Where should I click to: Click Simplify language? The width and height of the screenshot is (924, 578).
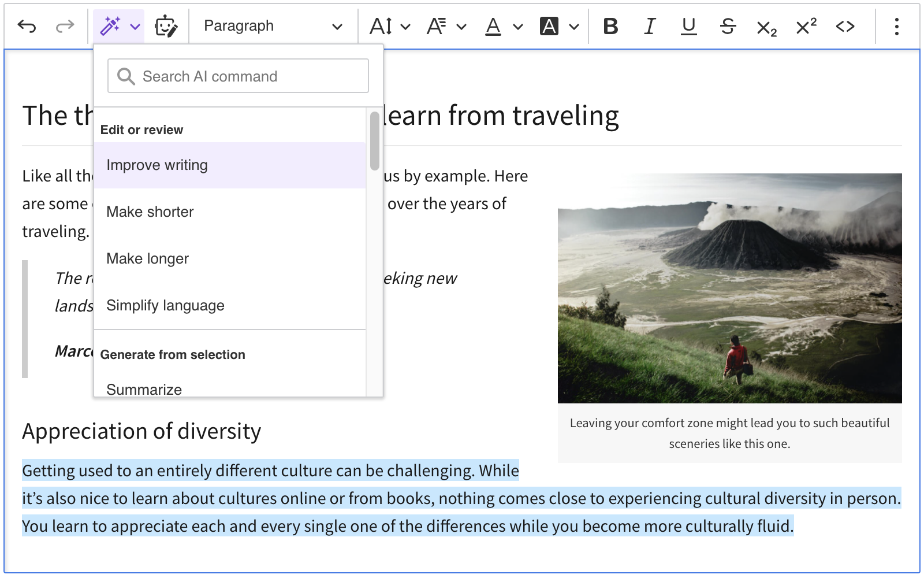tap(165, 305)
